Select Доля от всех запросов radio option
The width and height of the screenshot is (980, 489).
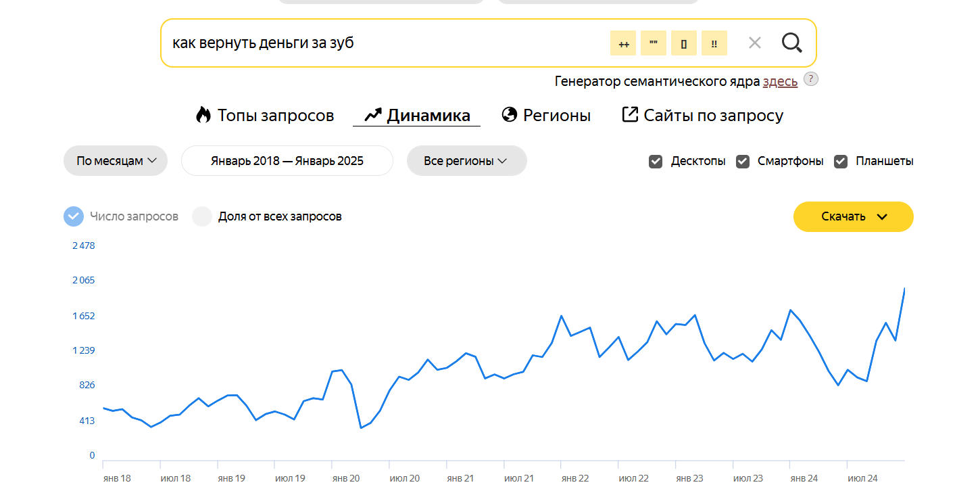(203, 216)
